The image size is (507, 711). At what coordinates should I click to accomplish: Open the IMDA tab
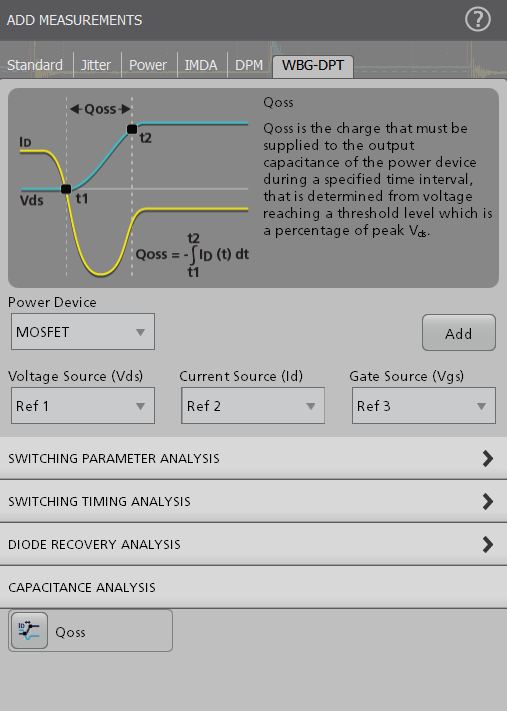tap(201, 65)
